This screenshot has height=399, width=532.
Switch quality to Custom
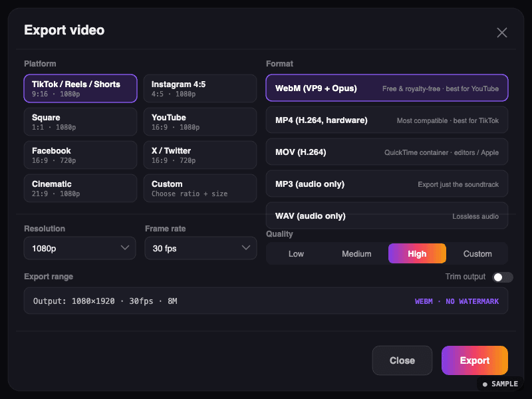(x=477, y=253)
